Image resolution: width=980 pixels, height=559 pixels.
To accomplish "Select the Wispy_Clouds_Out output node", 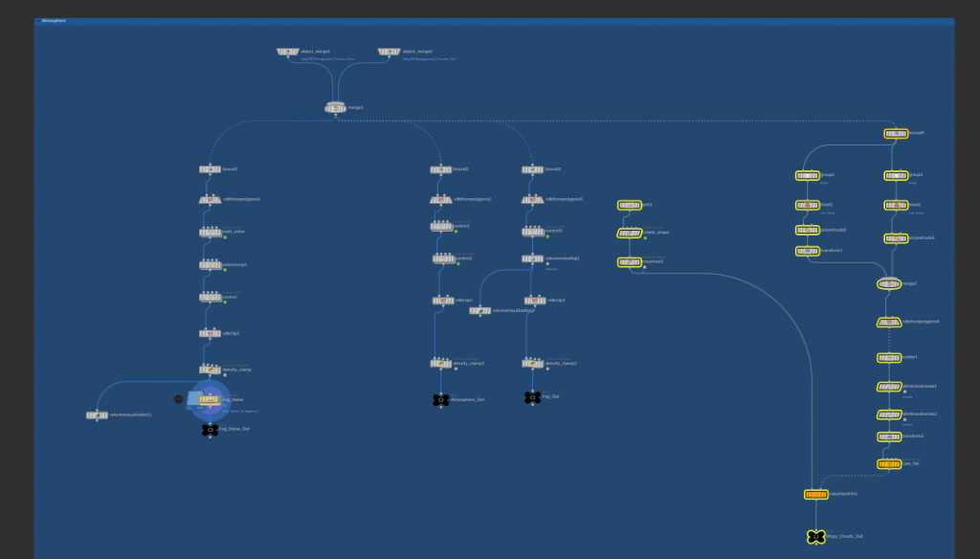I will (x=815, y=537).
